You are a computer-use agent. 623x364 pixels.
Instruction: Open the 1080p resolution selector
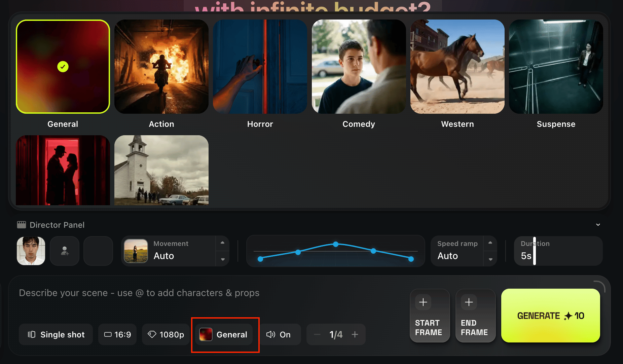click(x=166, y=334)
